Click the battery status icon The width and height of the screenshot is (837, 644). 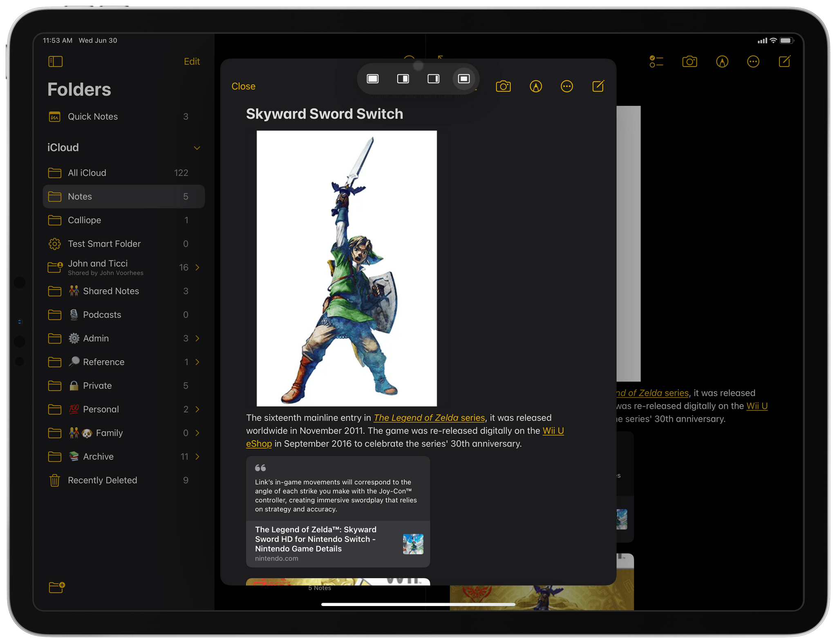787,40
